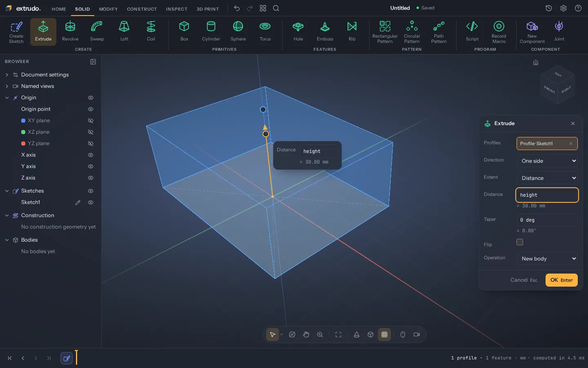Choose the Emboss feature tool
588x368 pixels.
click(325, 31)
